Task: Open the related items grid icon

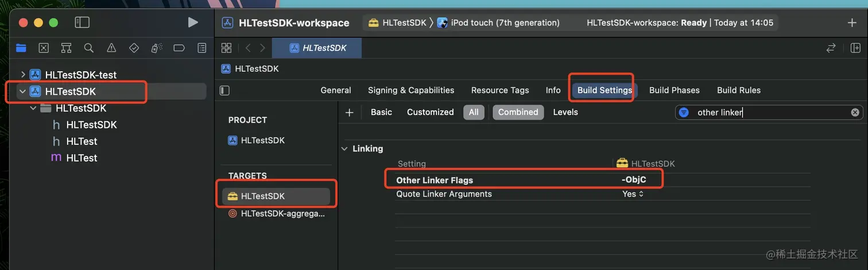Action: [226, 48]
